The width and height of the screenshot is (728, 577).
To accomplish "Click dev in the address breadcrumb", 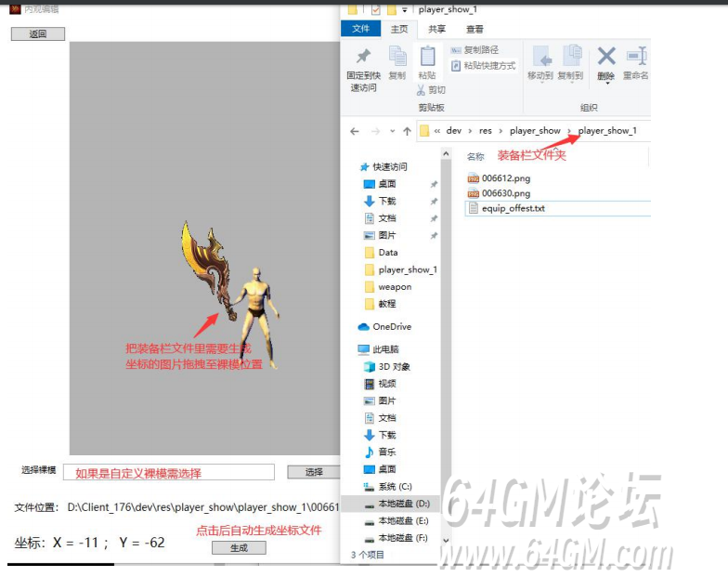I will (453, 131).
